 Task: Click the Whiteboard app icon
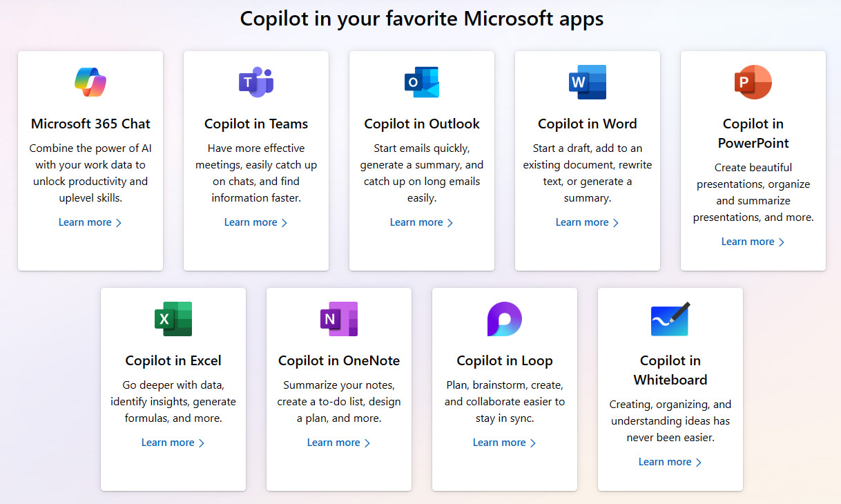click(x=670, y=319)
